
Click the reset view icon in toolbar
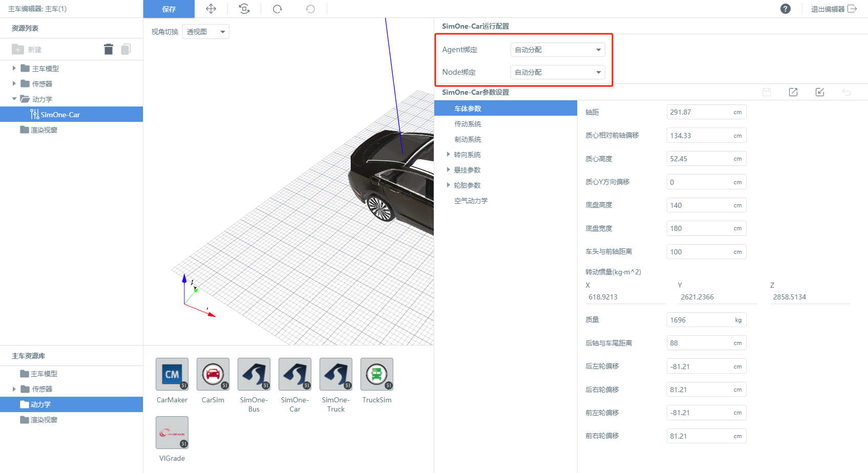click(x=244, y=9)
